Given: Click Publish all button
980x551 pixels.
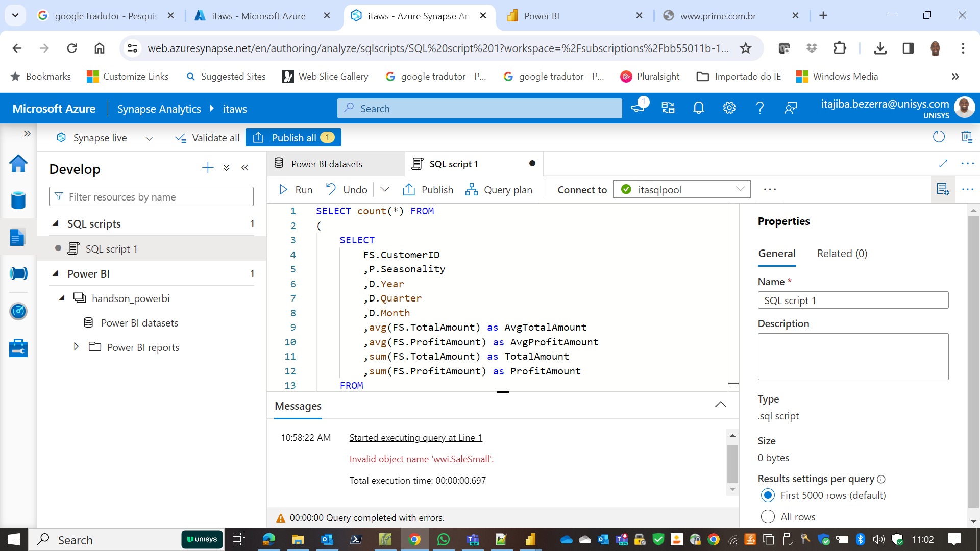Looking at the screenshot, I should point(293,137).
